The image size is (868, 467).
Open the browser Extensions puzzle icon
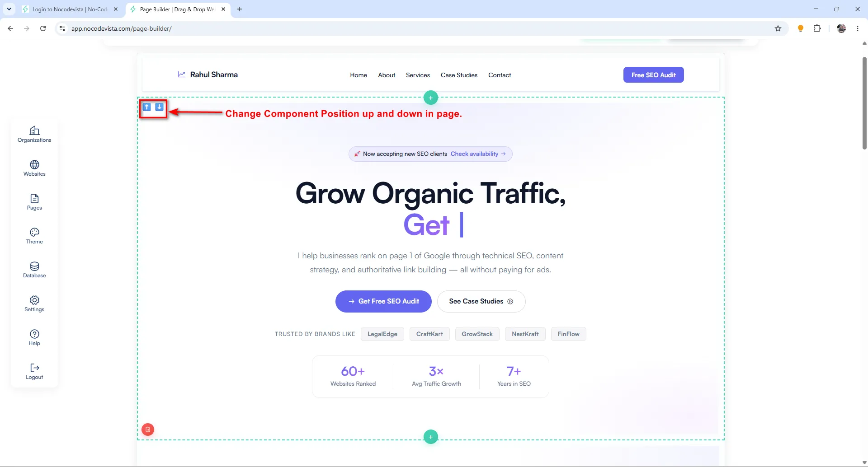tap(817, 28)
